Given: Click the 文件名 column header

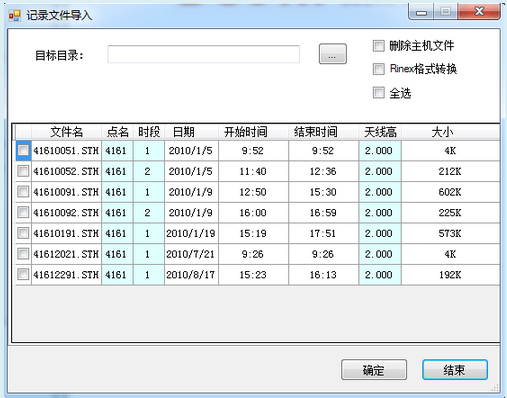Looking at the screenshot, I should pyautogui.click(x=66, y=132).
